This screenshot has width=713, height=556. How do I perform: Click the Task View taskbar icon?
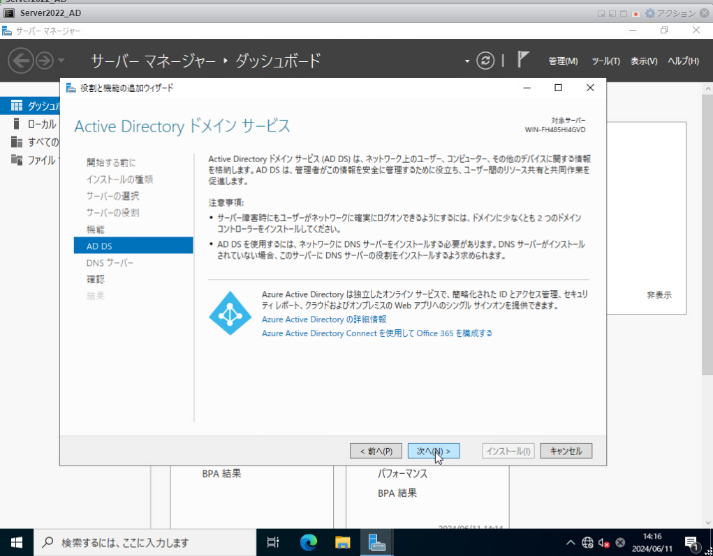[273, 542]
